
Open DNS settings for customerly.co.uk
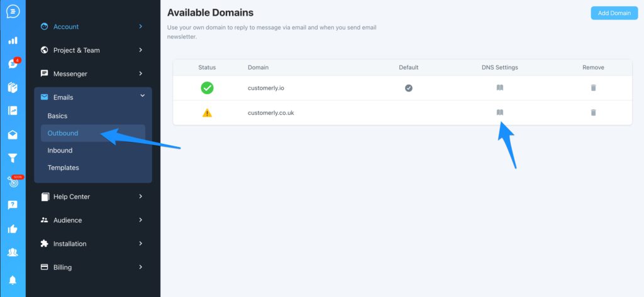click(500, 112)
